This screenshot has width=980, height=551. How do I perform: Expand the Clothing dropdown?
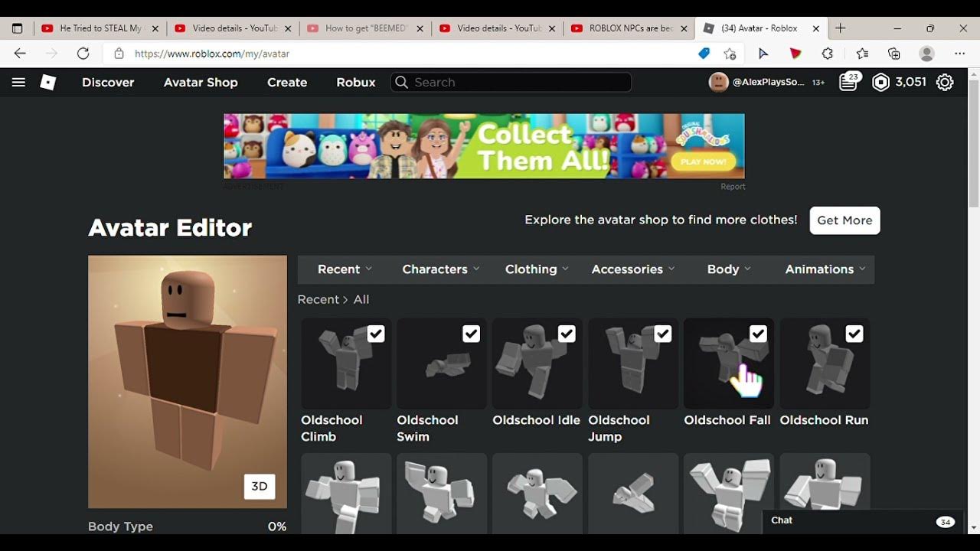tap(537, 269)
